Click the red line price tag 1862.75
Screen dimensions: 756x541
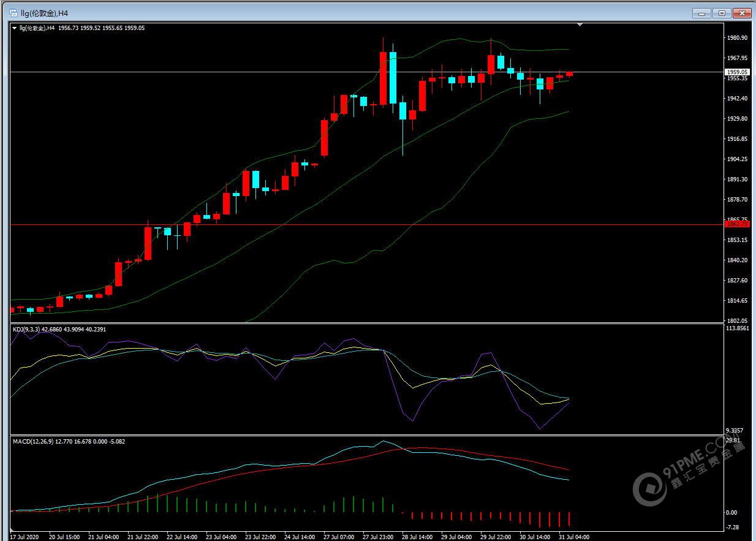[x=737, y=224]
